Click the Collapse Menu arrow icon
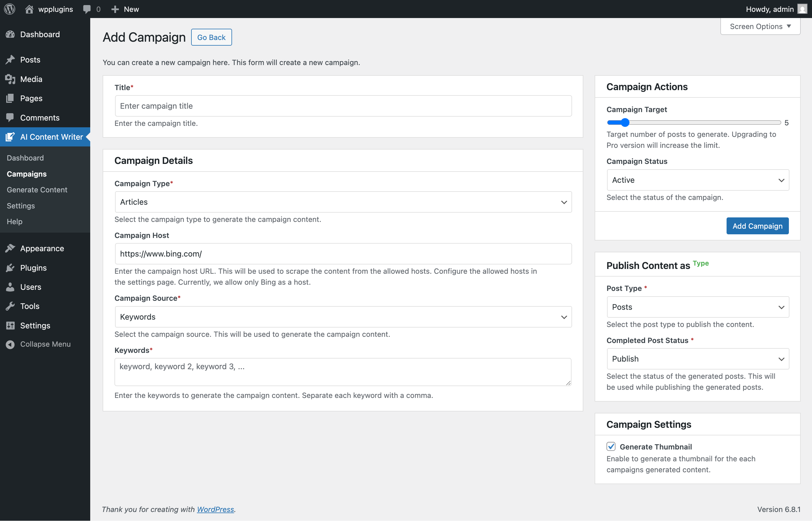This screenshot has height=521, width=812. 10,344
